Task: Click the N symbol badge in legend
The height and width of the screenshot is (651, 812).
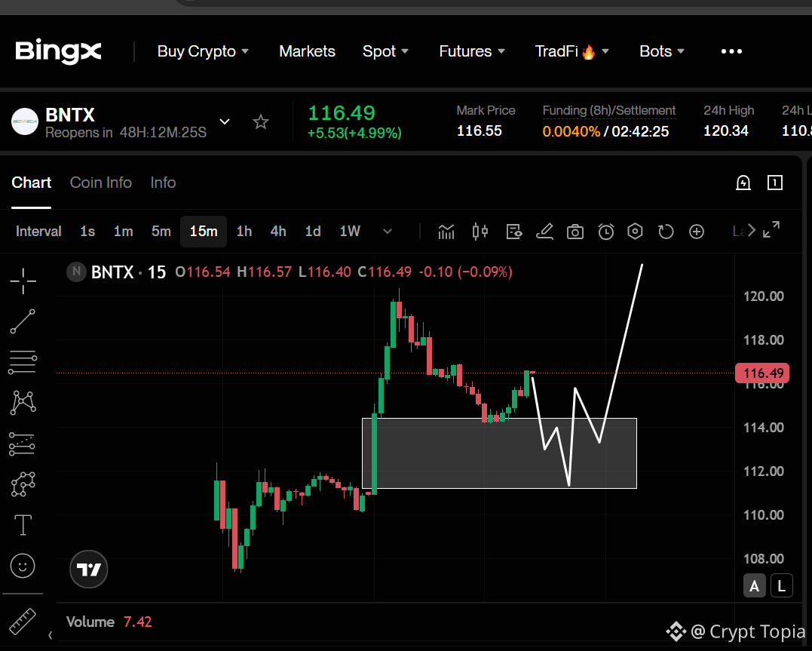Action: point(76,272)
